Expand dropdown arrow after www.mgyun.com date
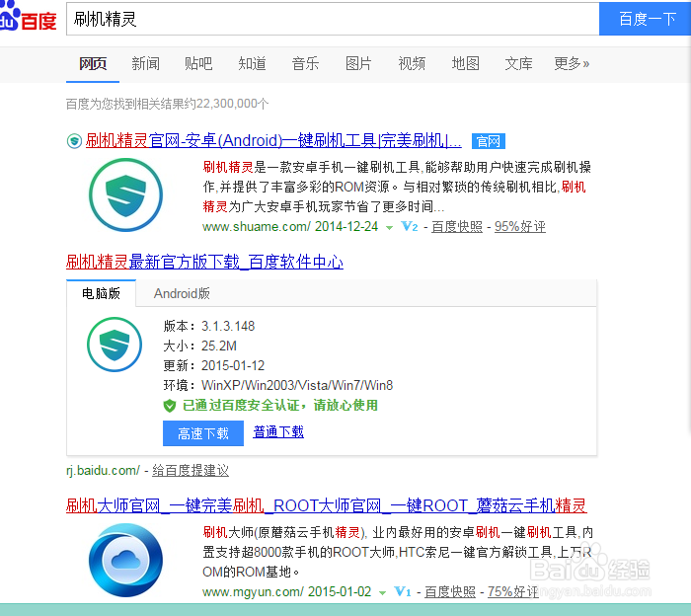Viewport: 691px width, 616px height. pyautogui.click(x=383, y=592)
